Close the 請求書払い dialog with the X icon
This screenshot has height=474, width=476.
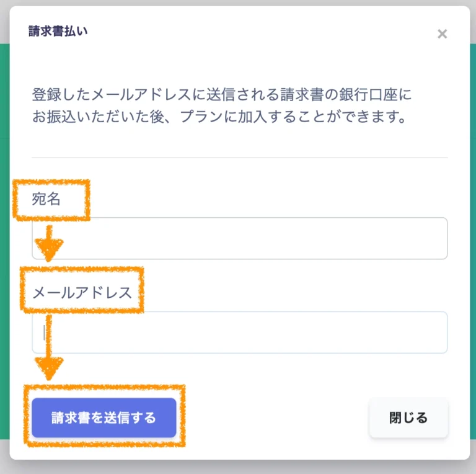(442, 34)
